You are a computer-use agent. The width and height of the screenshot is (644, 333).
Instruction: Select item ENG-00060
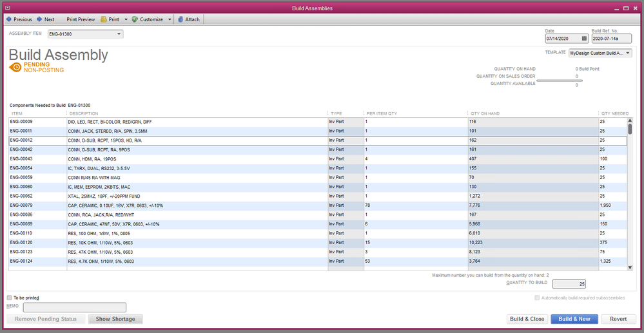pos(21,187)
